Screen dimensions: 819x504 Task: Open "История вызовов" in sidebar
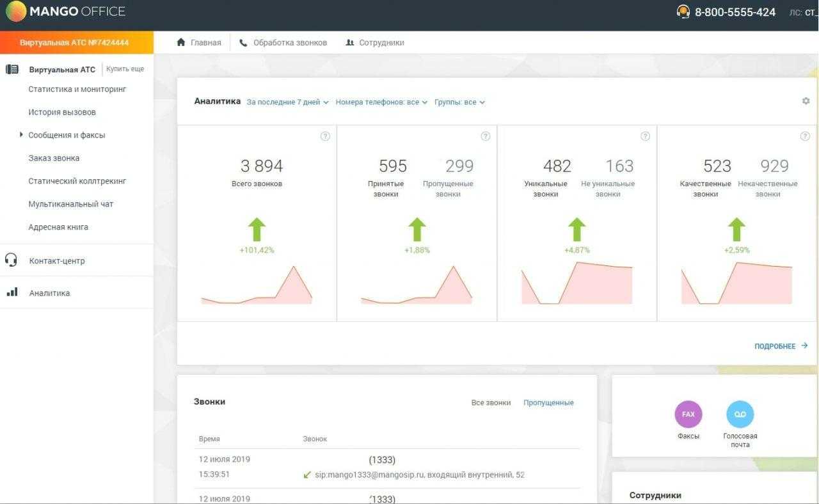click(62, 112)
